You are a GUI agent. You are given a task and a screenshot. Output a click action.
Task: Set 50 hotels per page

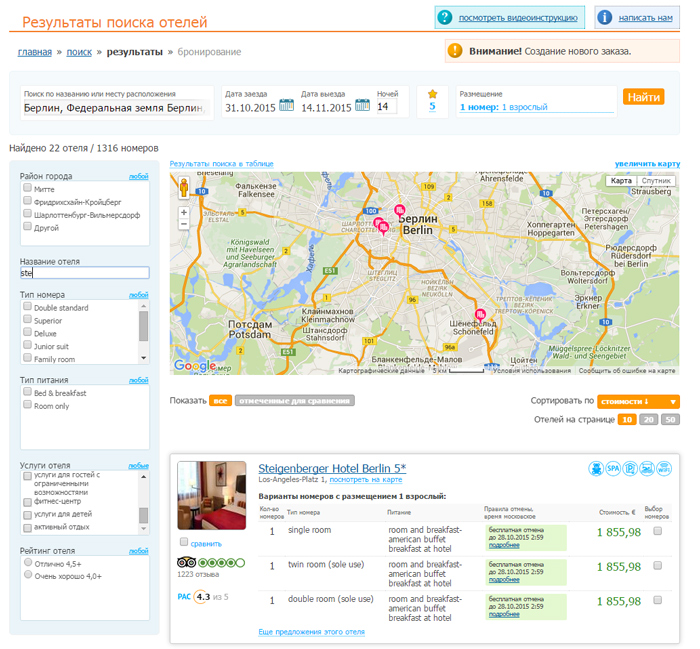pos(671,420)
